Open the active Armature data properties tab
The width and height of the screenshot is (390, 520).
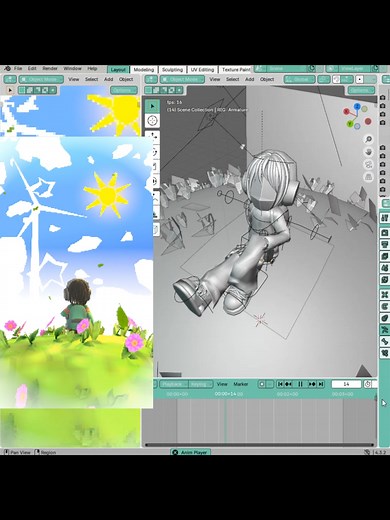pyautogui.click(x=385, y=330)
